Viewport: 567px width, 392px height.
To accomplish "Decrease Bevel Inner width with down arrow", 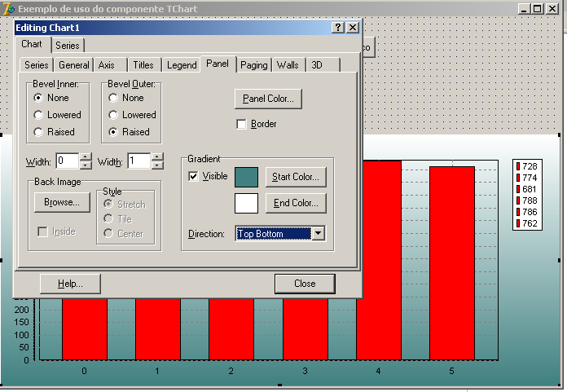I will [86, 165].
